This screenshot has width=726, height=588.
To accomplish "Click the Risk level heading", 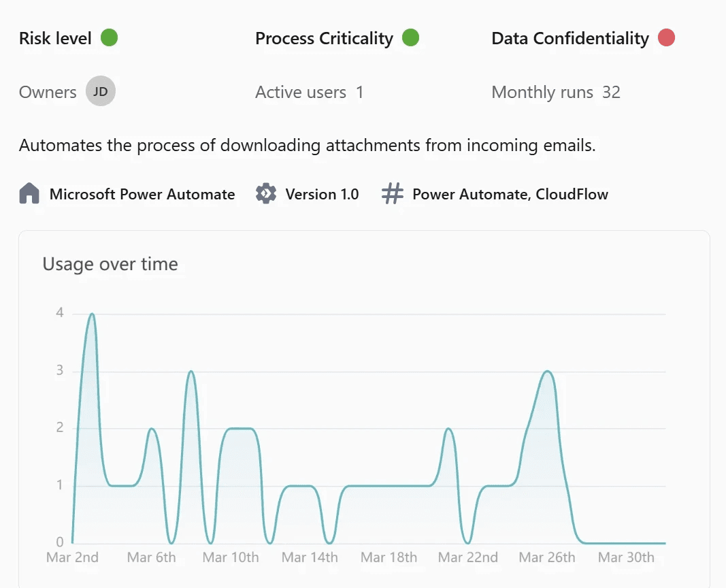I will (x=55, y=38).
